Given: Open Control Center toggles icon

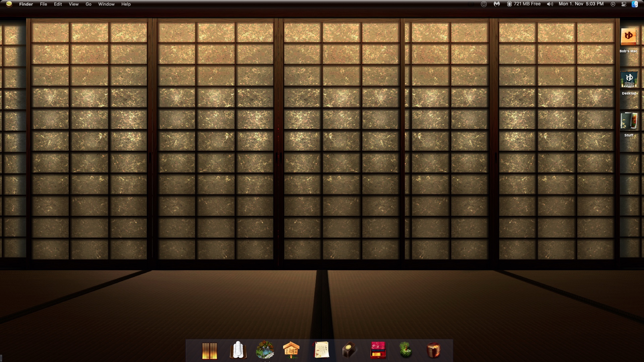Looking at the screenshot, I should pos(624,4).
